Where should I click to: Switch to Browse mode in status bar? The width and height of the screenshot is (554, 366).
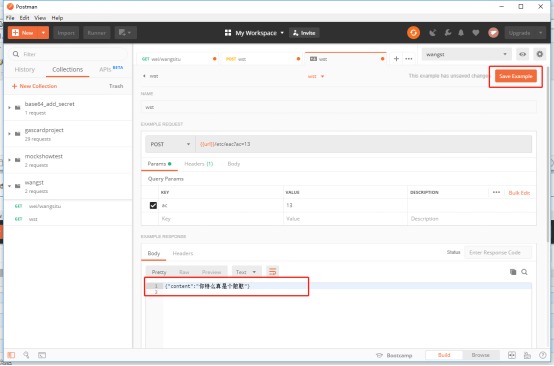(x=481, y=355)
